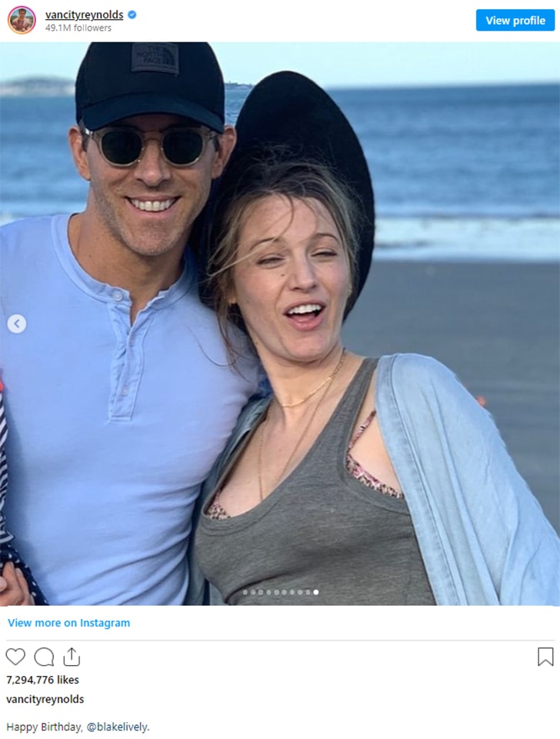This screenshot has width=560, height=739.
Task: Click the blue verified badge
Action: click(x=132, y=15)
